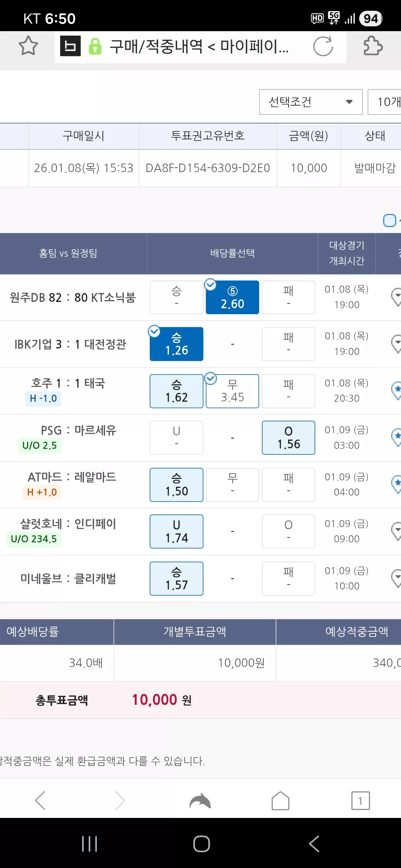This screenshot has width=401, height=868.
Task: Toggle the 승 1.26 pick for IBK기업
Action: click(x=176, y=344)
